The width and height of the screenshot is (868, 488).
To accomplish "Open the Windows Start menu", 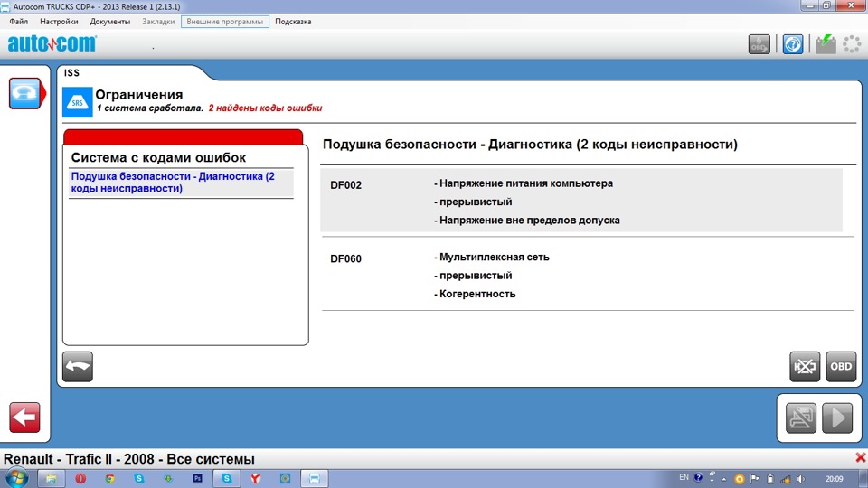I will (16, 478).
